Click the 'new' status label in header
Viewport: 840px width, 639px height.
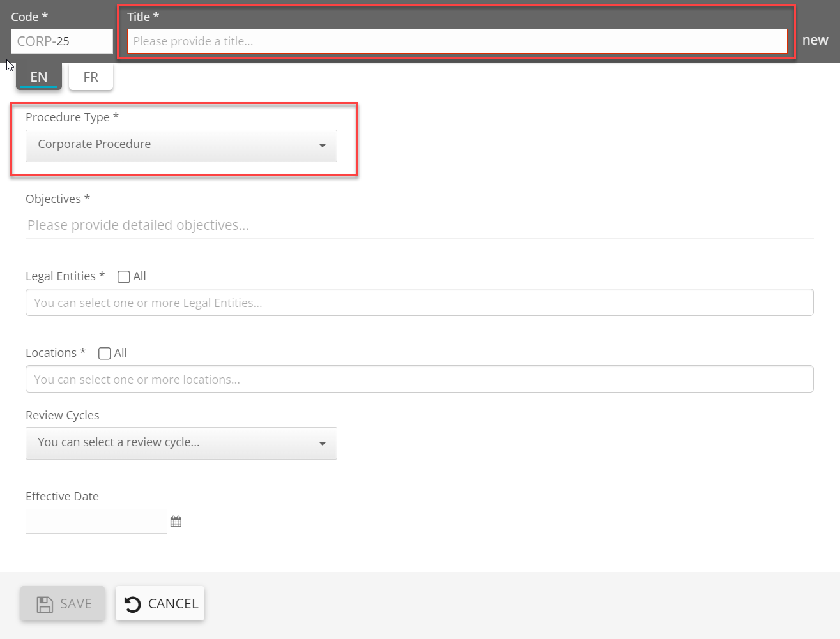click(x=815, y=40)
